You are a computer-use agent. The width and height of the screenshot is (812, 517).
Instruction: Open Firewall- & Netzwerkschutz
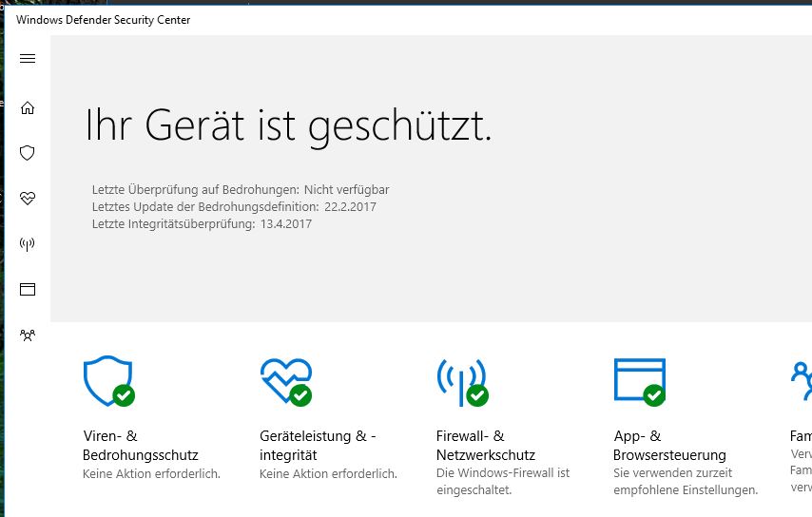[x=486, y=446]
